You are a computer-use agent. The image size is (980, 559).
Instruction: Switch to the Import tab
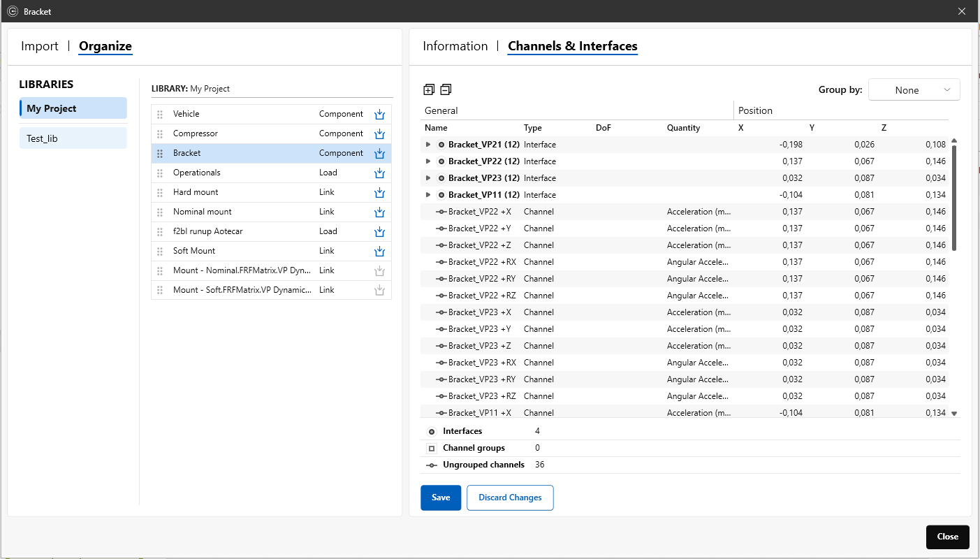pos(40,47)
